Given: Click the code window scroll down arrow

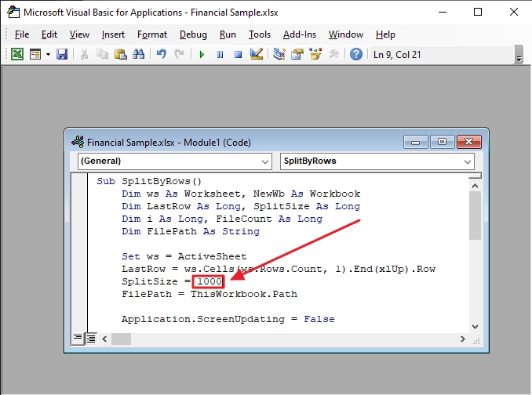Looking at the screenshot, I should point(475,327).
